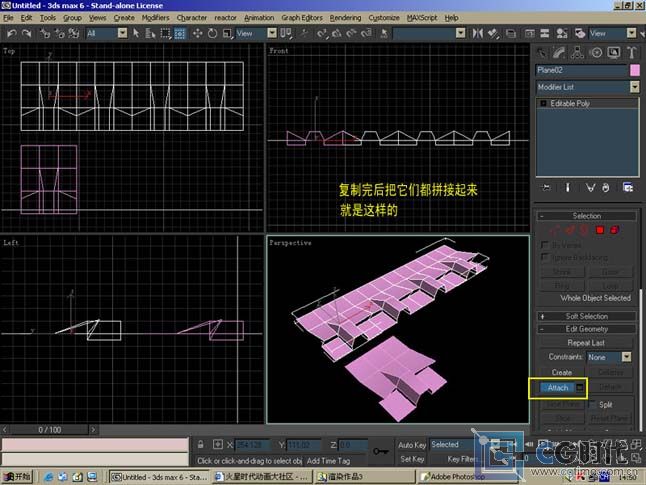Image resolution: width=646 pixels, height=485 pixels.
Task: Open the Graph Editors menu
Action: click(302, 18)
